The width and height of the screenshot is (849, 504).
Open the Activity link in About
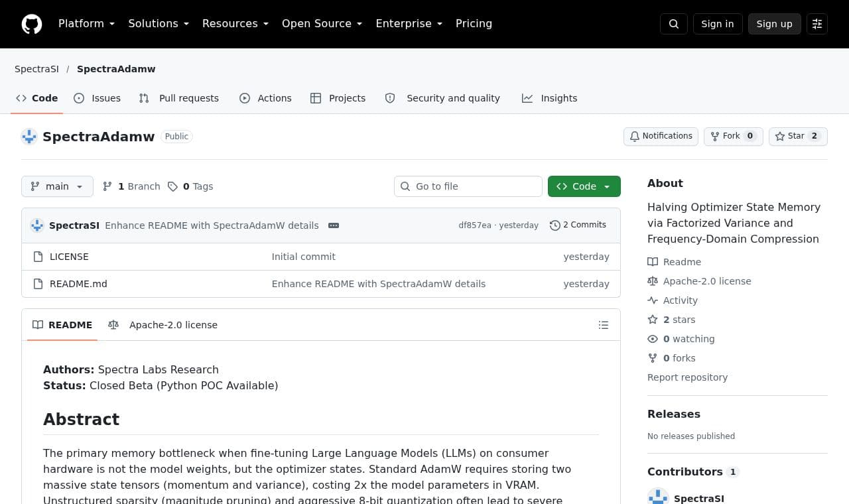673,300
